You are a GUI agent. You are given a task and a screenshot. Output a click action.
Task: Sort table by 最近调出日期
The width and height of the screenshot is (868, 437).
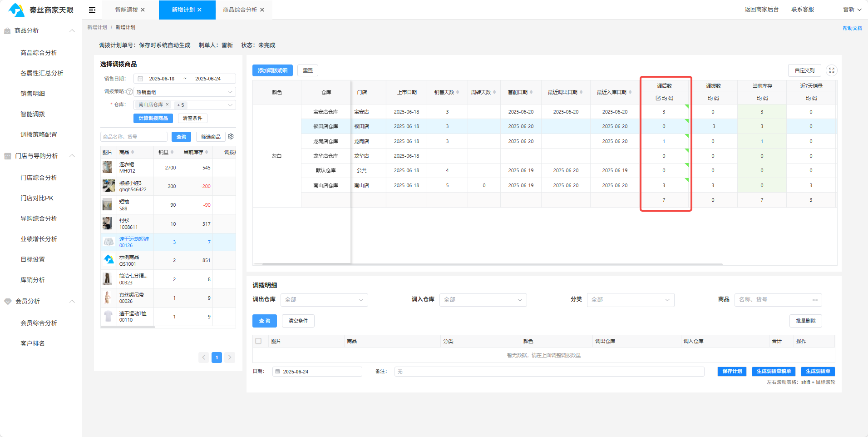pyautogui.click(x=581, y=92)
